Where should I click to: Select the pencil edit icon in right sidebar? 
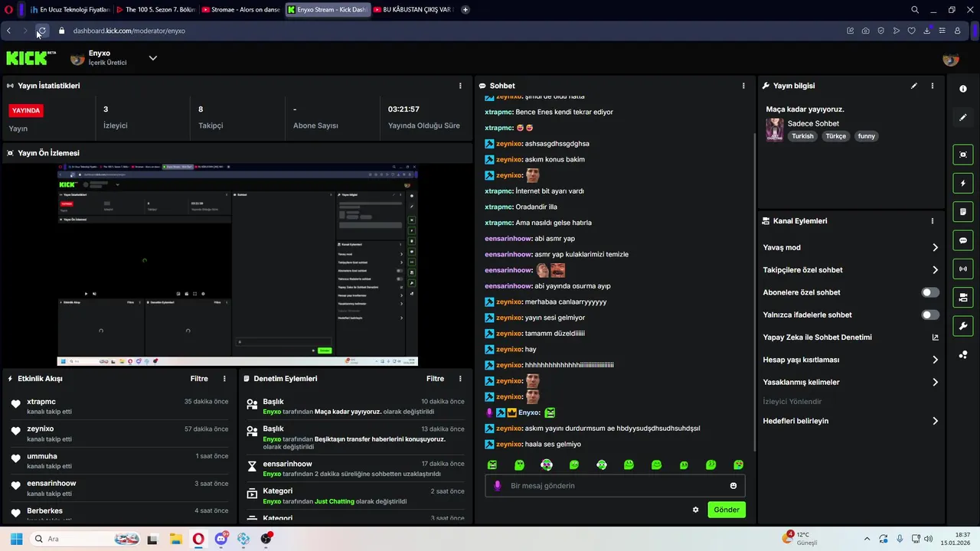963,117
